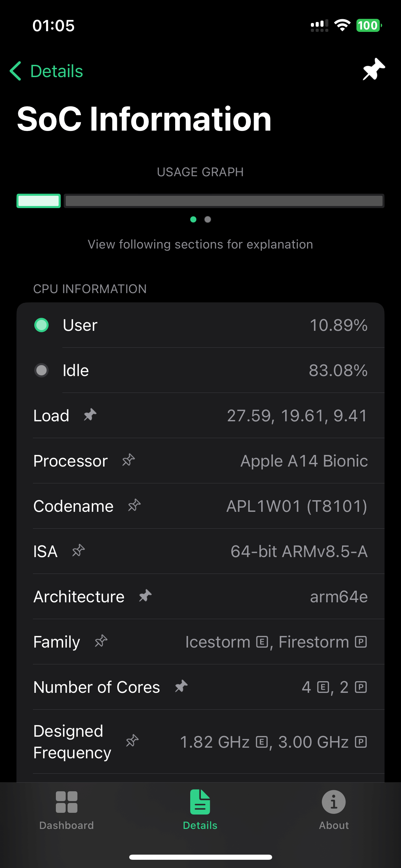Switch to the About tab

(334, 810)
